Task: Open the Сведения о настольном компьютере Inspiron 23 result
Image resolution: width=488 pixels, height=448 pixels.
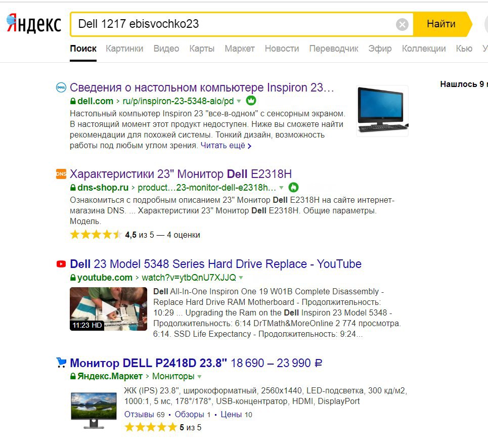Action: 202,87
